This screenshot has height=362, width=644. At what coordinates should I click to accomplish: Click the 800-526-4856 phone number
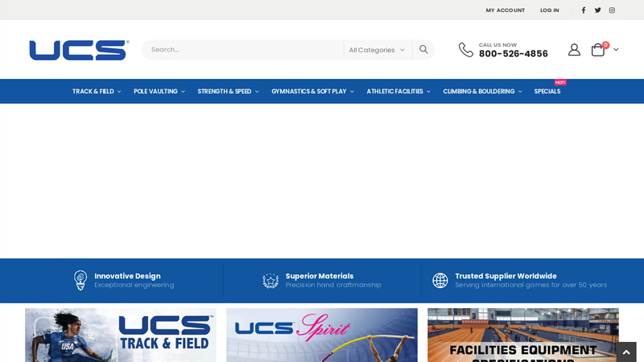[514, 54]
